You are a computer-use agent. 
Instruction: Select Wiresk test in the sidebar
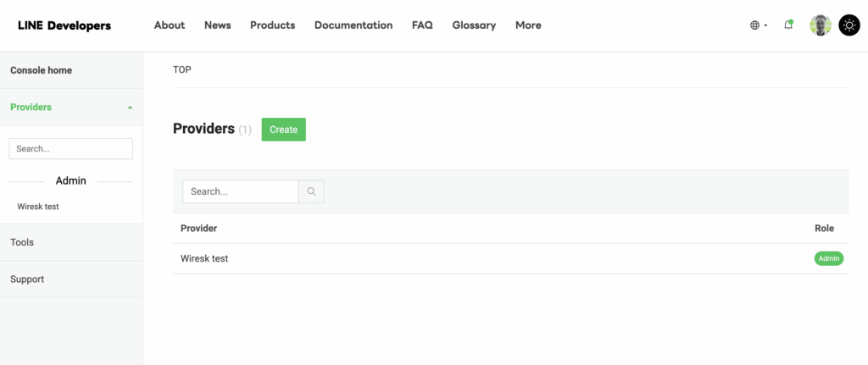click(38, 207)
